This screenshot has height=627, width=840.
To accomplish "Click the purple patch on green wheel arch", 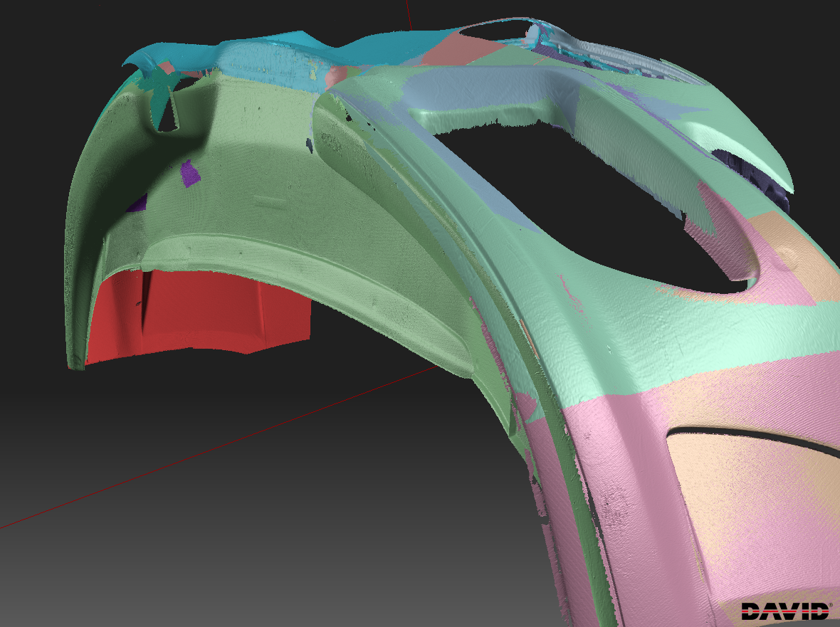I will pos(190,173).
